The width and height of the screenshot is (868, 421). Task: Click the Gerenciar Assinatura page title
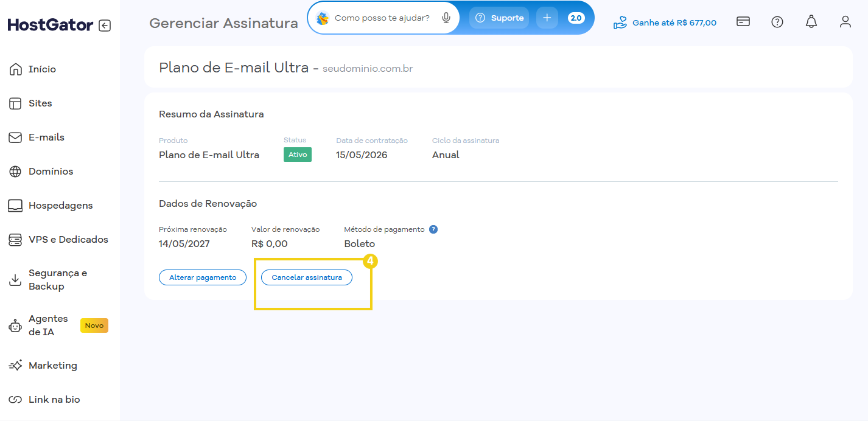click(x=223, y=23)
